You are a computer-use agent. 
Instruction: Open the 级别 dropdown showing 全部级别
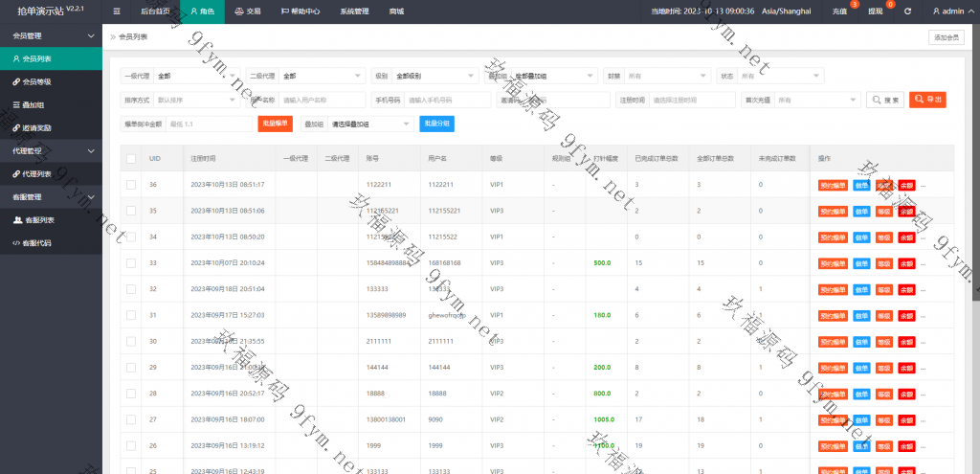(x=435, y=76)
